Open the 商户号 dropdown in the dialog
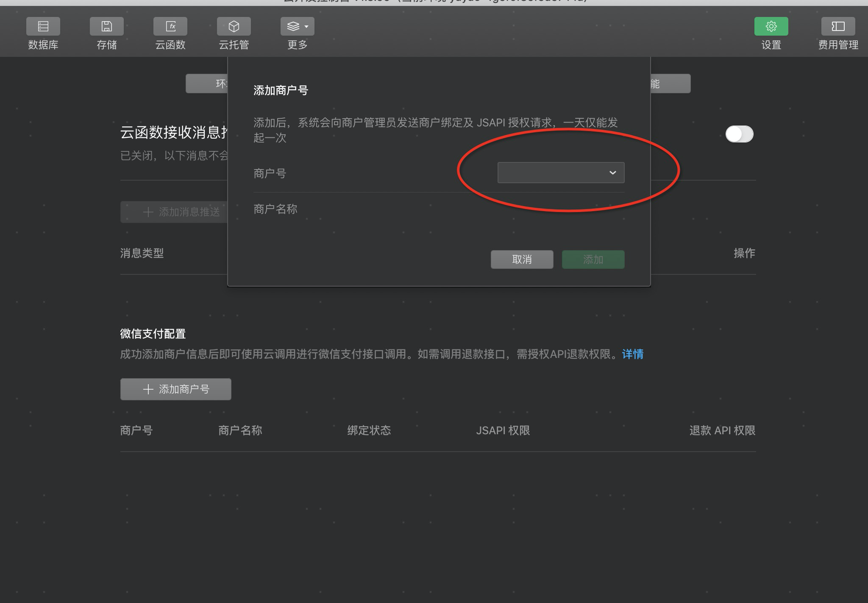The height and width of the screenshot is (603, 868). (x=560, y=173)
